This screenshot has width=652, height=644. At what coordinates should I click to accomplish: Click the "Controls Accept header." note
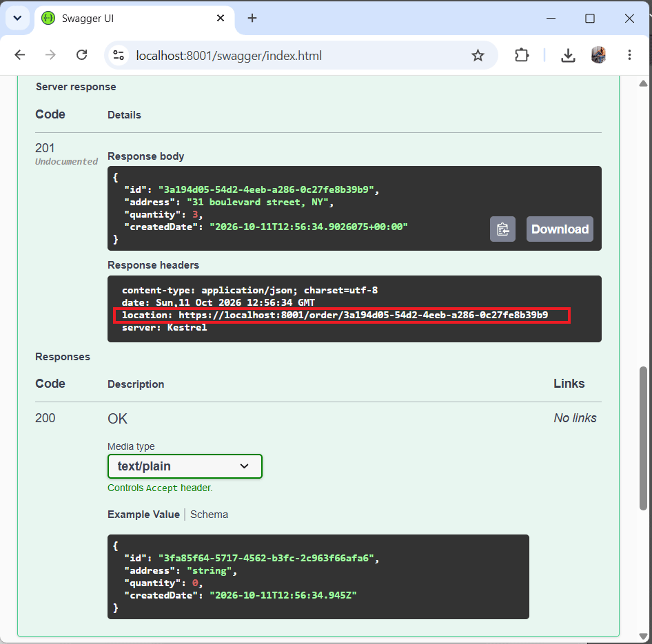click(x=160, y=488)
